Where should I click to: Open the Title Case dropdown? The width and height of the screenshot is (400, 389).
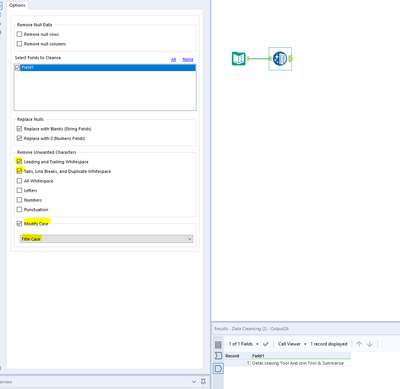coord(106,239)
